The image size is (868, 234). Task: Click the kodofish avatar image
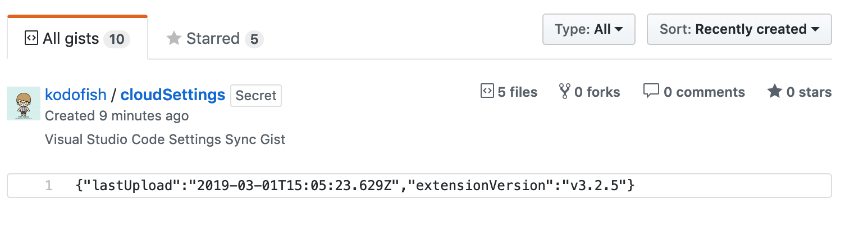coord(23,103)
